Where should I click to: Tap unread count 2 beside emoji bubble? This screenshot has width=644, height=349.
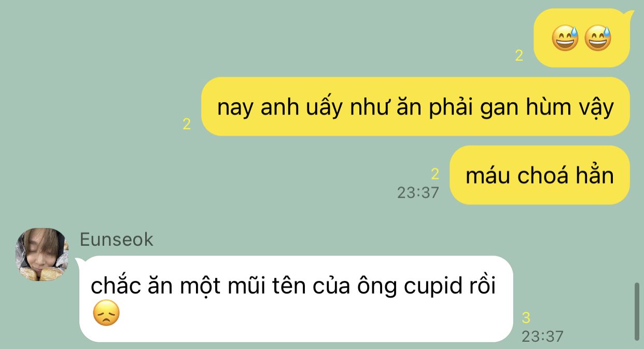pos(519,56)
